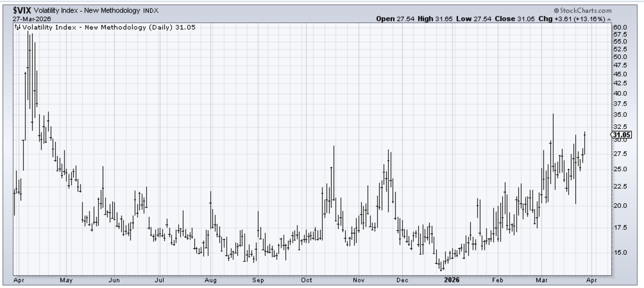Click the Jun label on time axis
Image resolution: width=644 pixels, height=288 pixels.
tap(114, 279)
